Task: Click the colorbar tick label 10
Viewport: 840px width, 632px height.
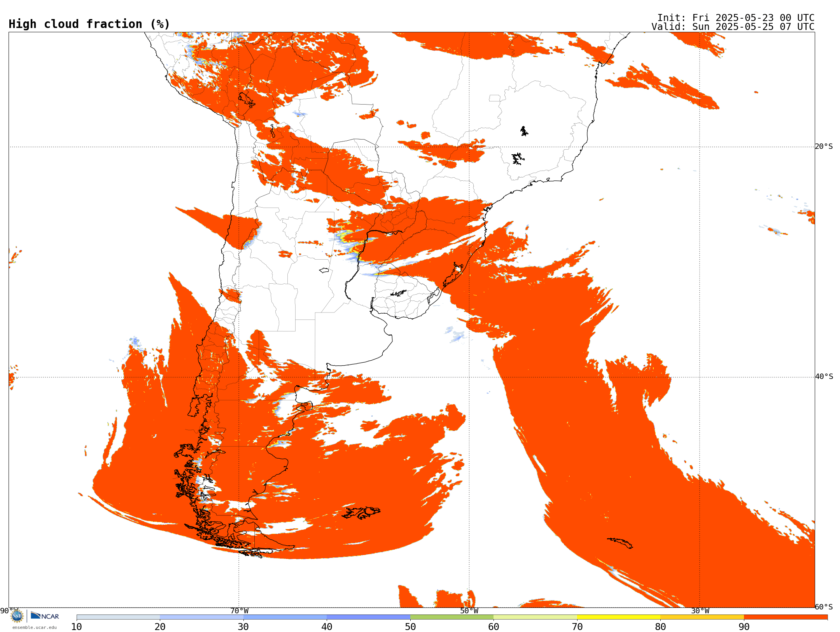Action: [77, 627]
